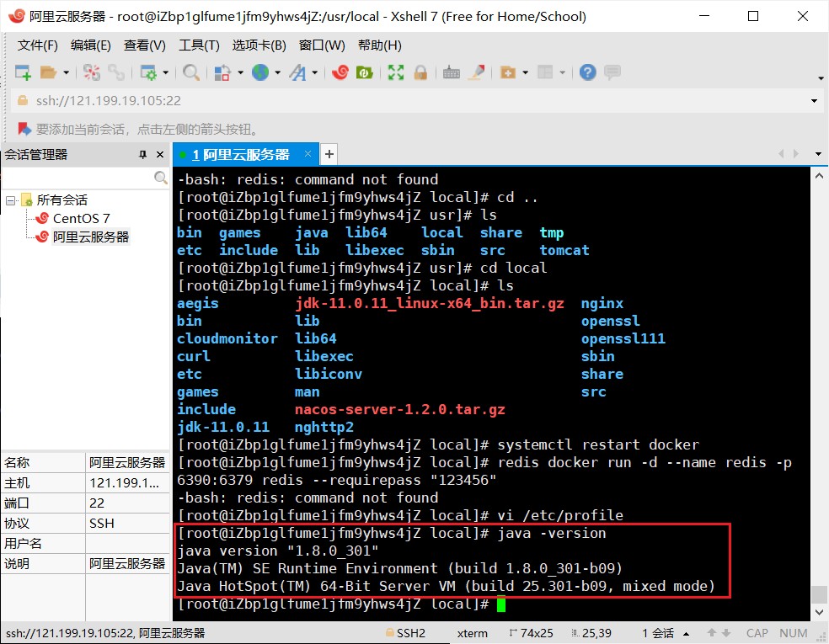This screenshot has width=829, height=644.
Task: Open the 帮助(H) menu
Action: coord(380,45)
